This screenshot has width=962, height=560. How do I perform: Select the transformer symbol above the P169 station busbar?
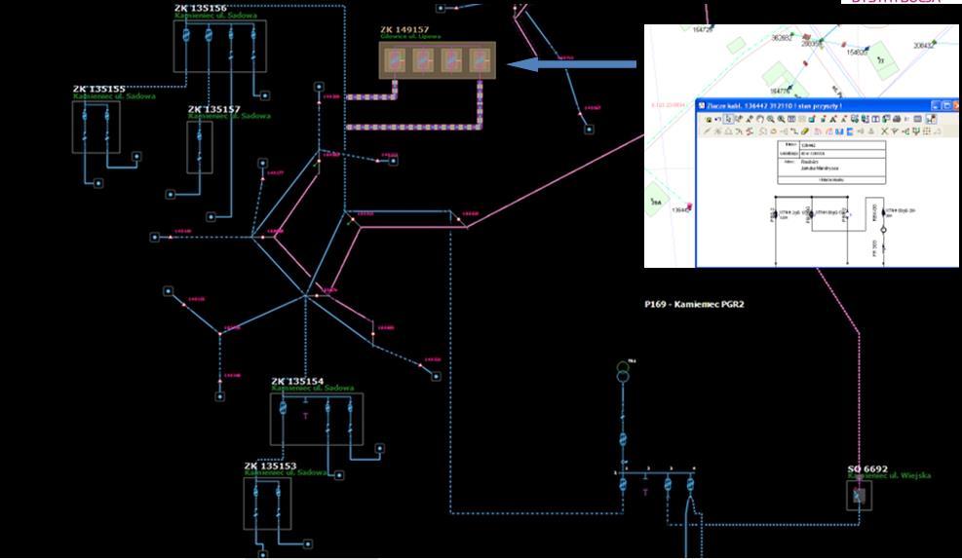623,372
